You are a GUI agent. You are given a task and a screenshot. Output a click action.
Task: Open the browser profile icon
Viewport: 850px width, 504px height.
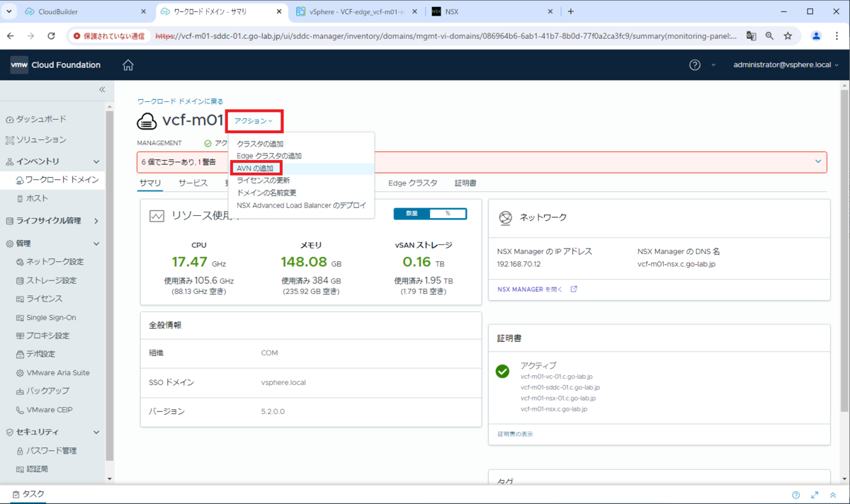817,35
